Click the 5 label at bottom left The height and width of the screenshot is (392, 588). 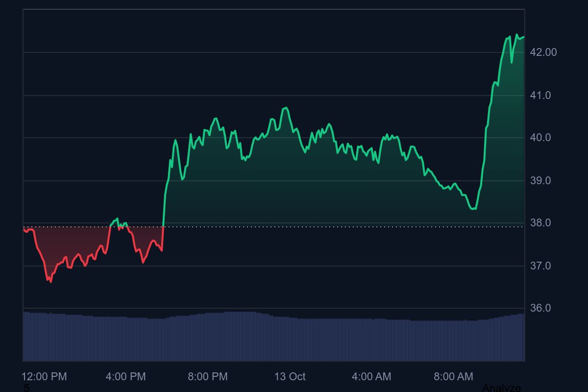[x=26, y=388]
